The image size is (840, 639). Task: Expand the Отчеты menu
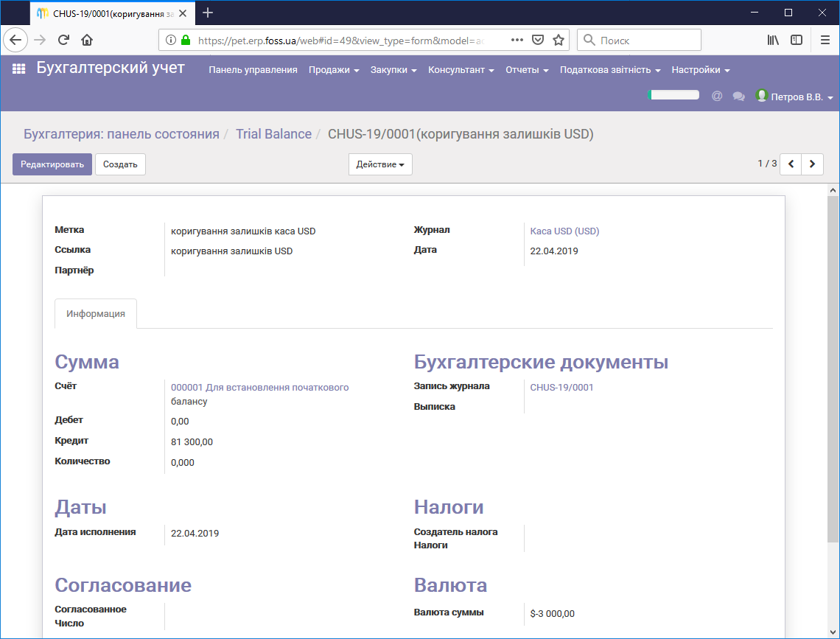[527, 70]
